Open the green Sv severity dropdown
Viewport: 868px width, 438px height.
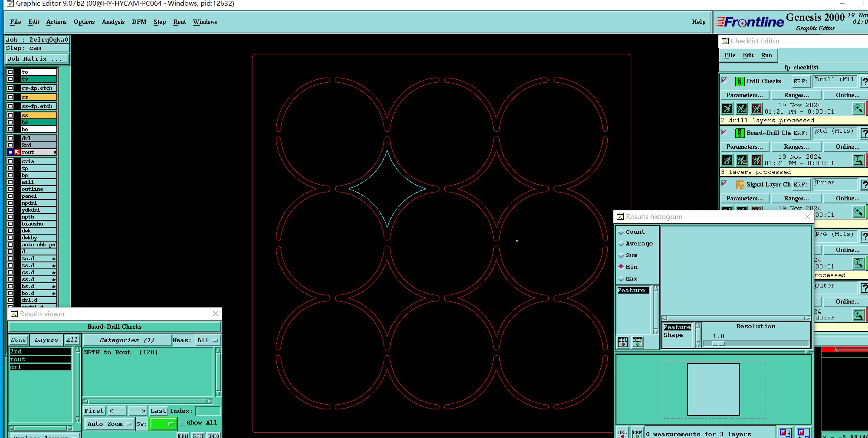coord(163,424)
